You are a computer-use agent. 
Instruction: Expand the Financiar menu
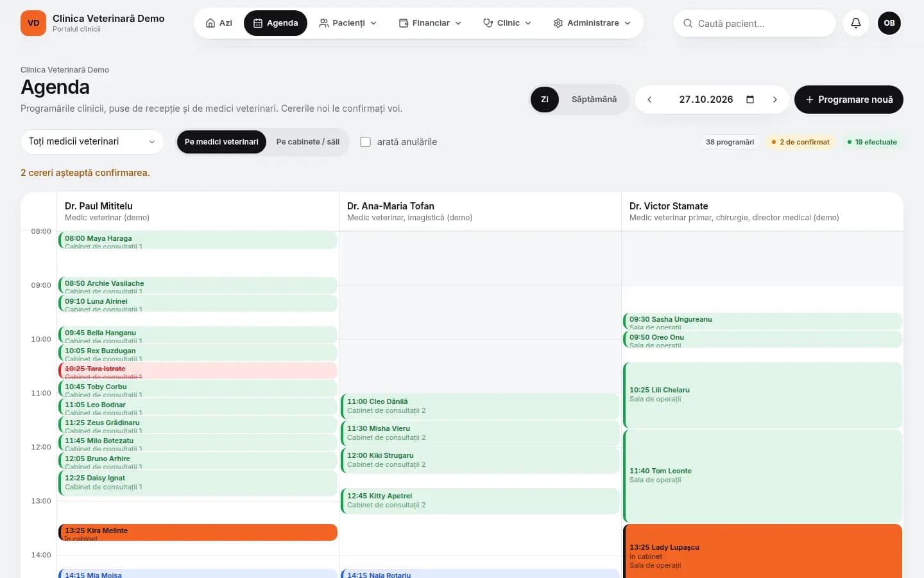(x=430, y=23)
